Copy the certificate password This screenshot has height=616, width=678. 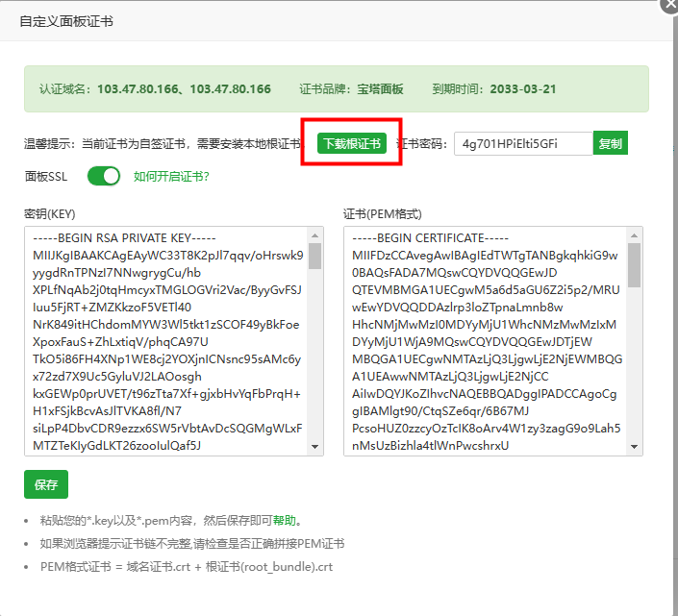(x=610, y=143)
